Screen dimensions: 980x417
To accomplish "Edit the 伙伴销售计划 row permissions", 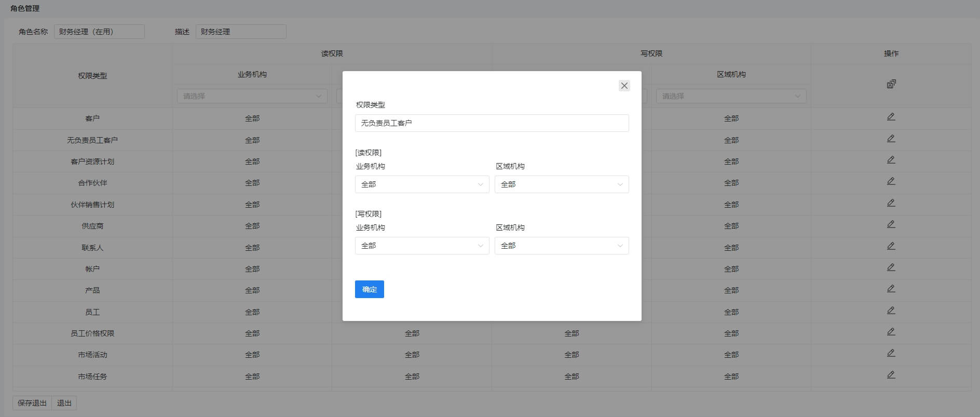I will click(x=891, y=203).
